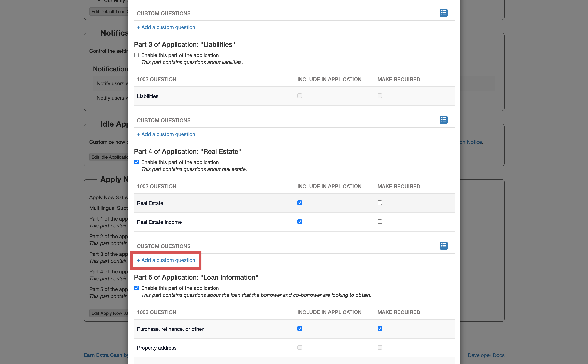Enable Part 3 Liabilities of the application

(136, 55)
